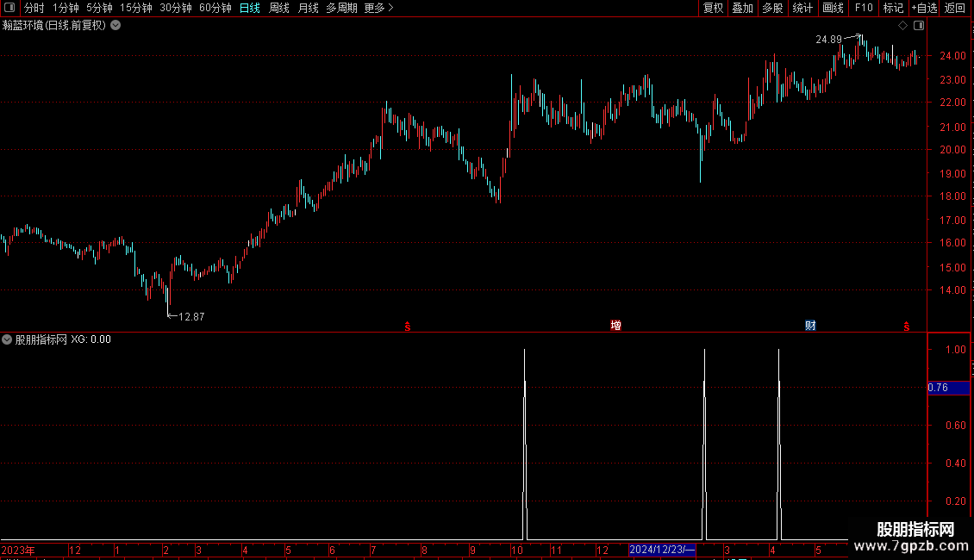Click the 1.00 indicator axis label
The width and height of the screenshot is (974, 560).
[955, 350]
